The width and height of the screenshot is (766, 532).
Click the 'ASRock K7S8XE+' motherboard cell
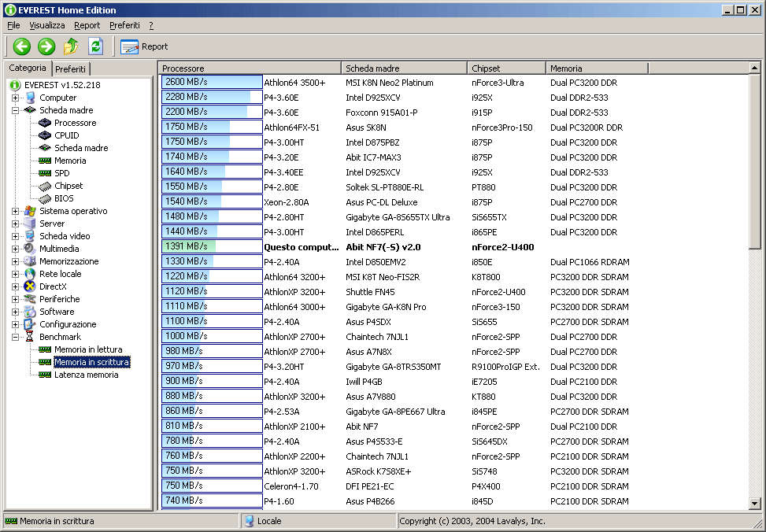378,471
